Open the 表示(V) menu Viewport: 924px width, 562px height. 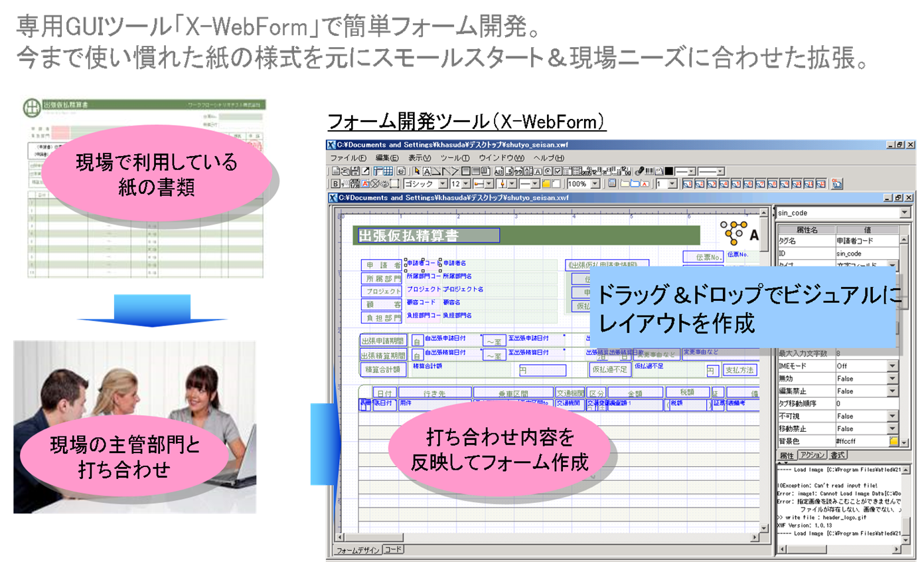pyautogui.click(x=420, y=158)
